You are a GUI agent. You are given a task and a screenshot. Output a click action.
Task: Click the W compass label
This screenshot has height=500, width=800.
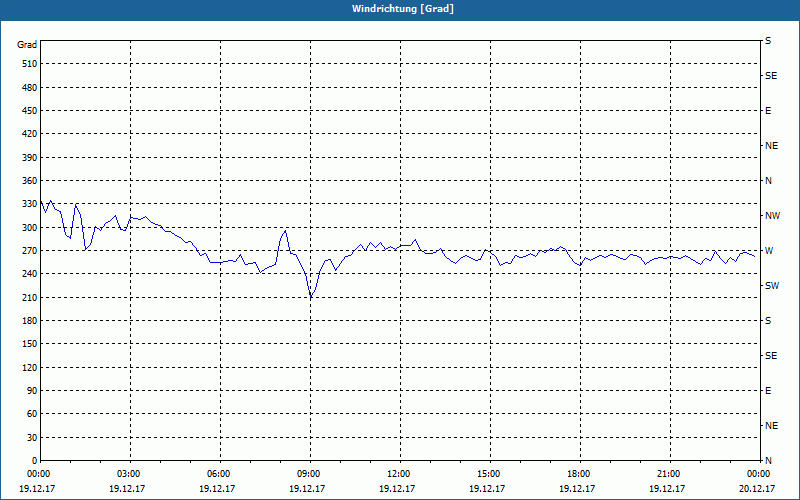tap(769, 251)
